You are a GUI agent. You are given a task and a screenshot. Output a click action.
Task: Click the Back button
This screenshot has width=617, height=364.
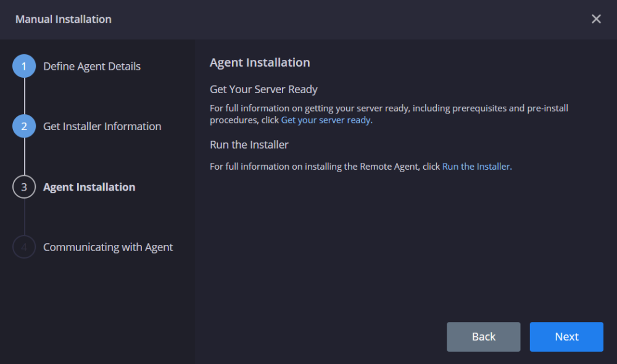tap(483, 336)
